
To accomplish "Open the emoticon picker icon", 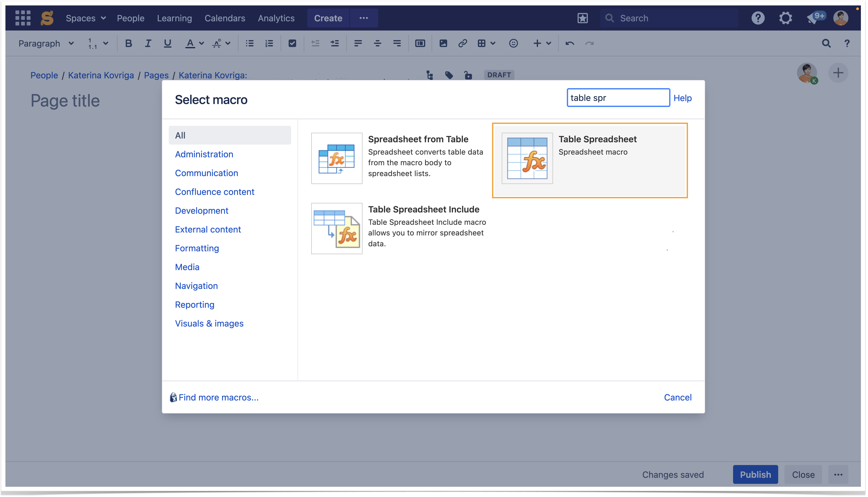I will [513, 43].
